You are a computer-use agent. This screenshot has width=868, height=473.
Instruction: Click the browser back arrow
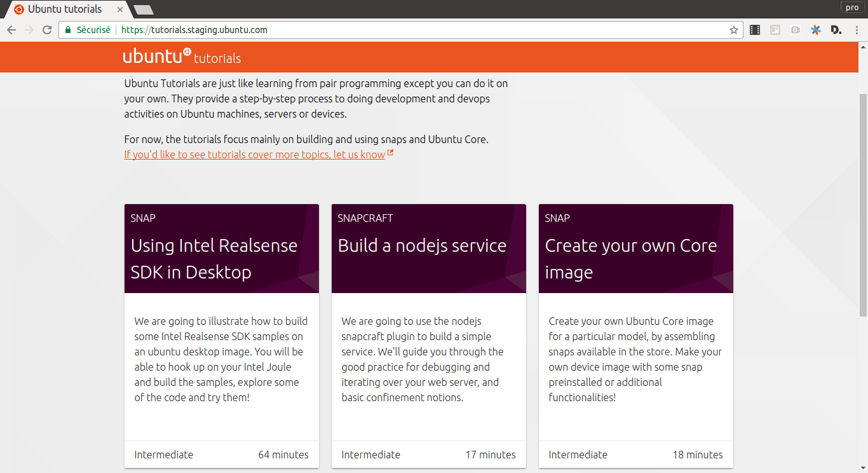click(11, 30)
